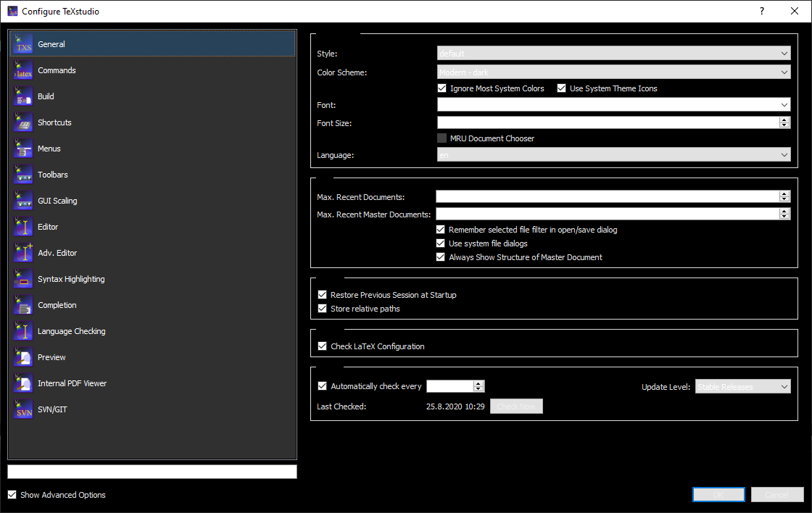This screenshot has width=812, height=513.
Task: Click the TXS General icon in sidebar
Action: point(23,44)
